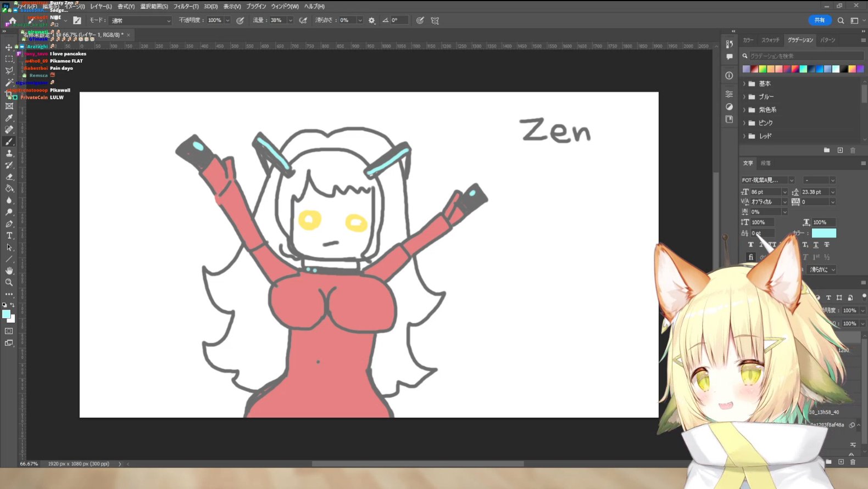
Task: Create new gradient with plus icon
Action: click(840, 150)
